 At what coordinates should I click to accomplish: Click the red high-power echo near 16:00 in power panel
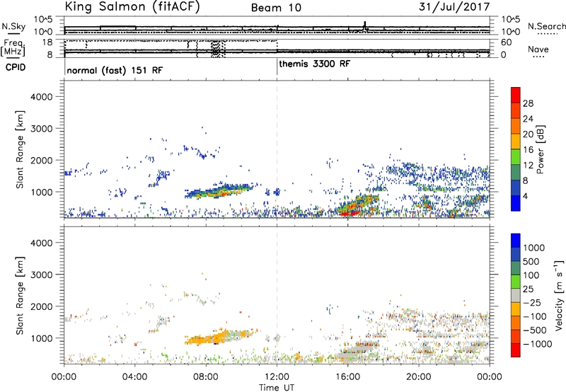(x=350, y=213)
